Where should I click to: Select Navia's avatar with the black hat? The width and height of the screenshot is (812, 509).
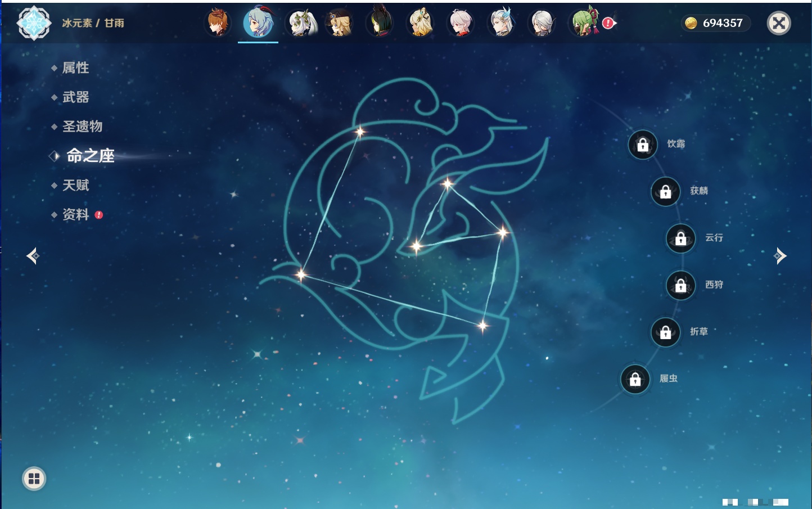339,23
